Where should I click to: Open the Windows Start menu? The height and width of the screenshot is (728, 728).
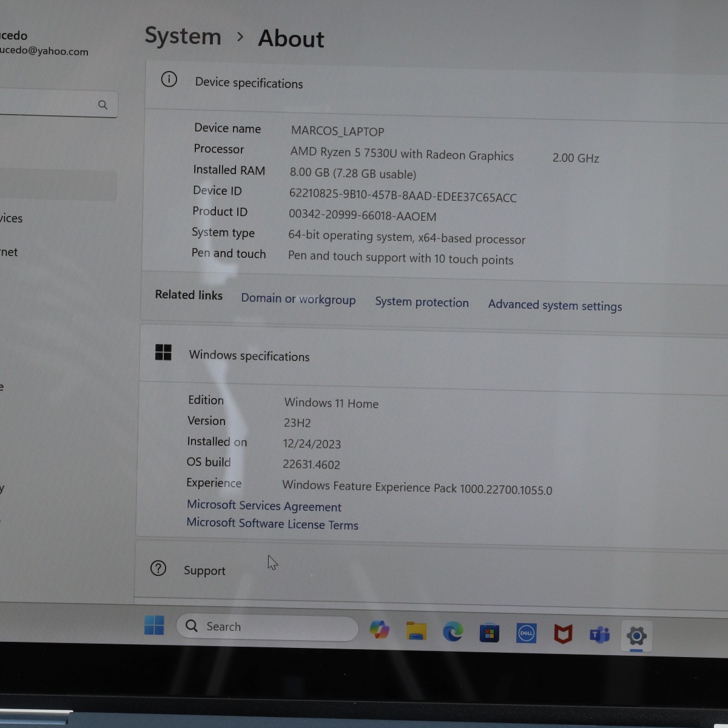[154, 625]
